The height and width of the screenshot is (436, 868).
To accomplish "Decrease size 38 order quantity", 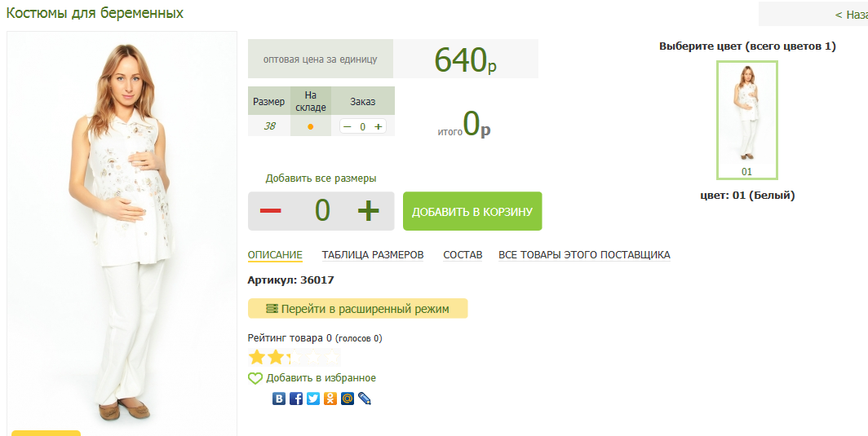I will point(348,126).
